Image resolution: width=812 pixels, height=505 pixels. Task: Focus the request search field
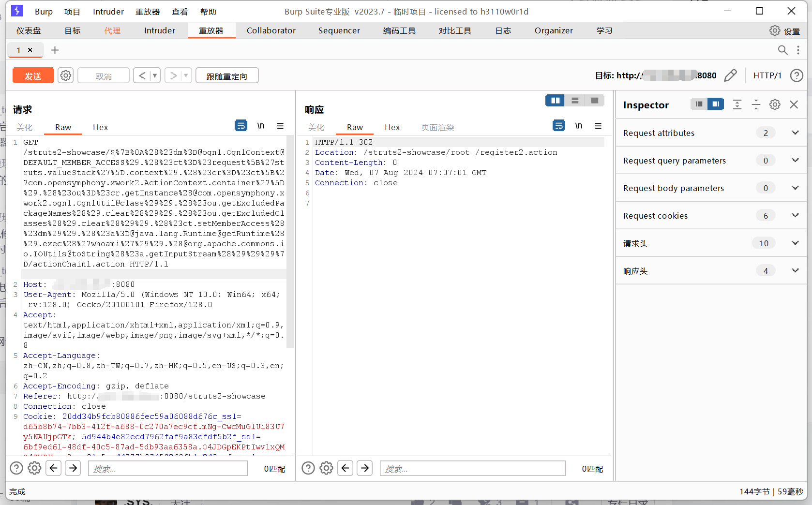168,468
